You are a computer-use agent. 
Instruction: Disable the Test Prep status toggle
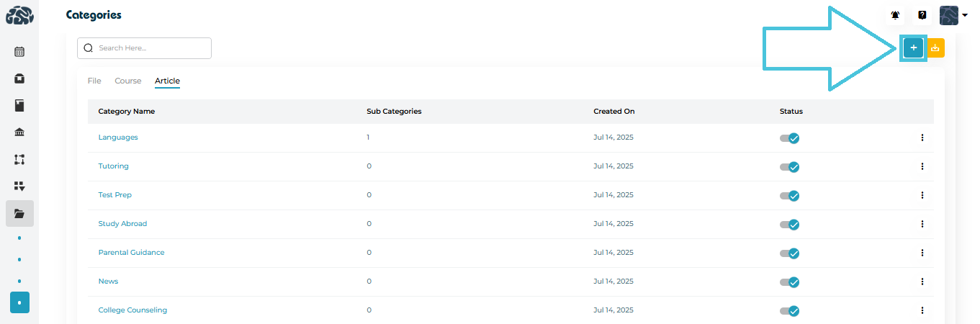click(x=790, y=195)
